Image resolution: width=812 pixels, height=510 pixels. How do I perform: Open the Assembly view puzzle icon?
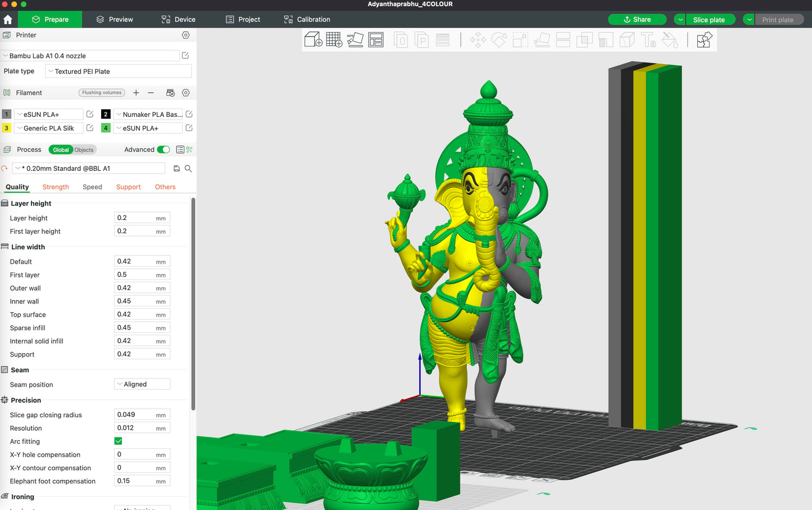[704, 40]
